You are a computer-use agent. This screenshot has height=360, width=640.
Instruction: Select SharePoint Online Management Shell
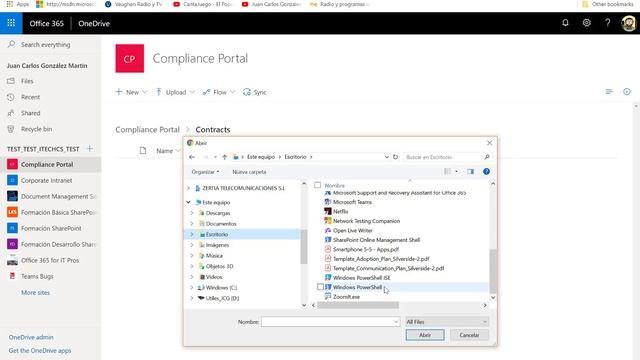(x=372, y=240)
